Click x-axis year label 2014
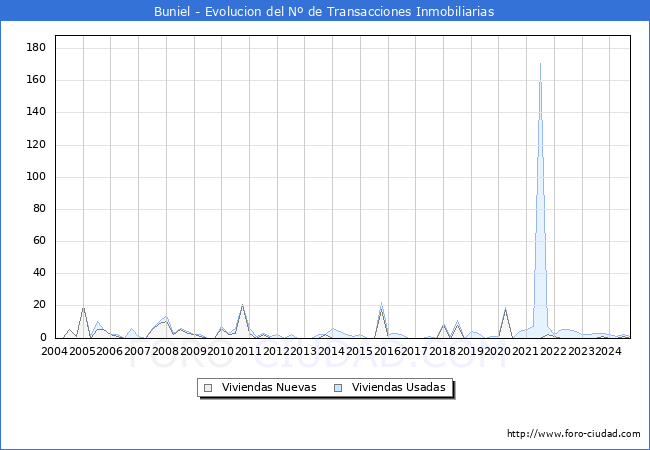Screen dimensions: 650x450 331,351
